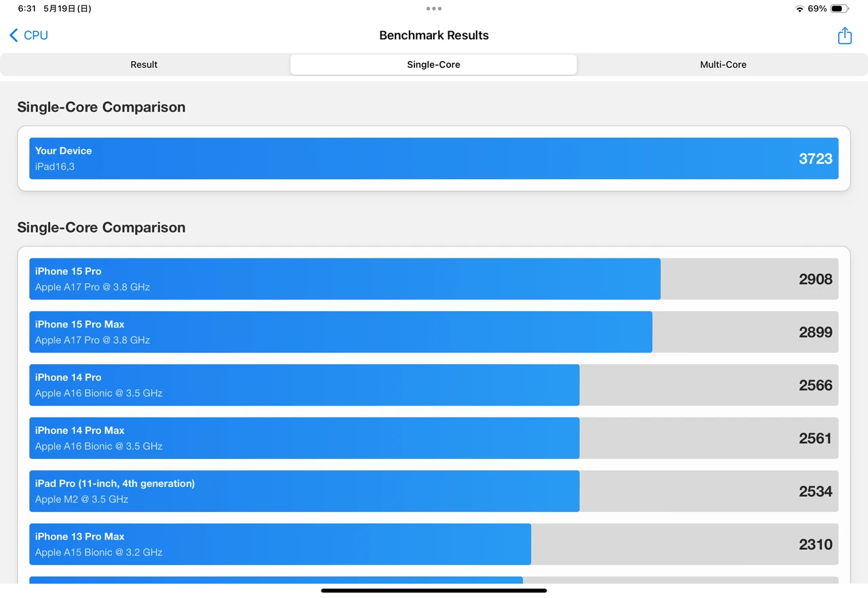Select the iPhone 15 Pro Max row
868x598 pixels.
click(434, 332)
